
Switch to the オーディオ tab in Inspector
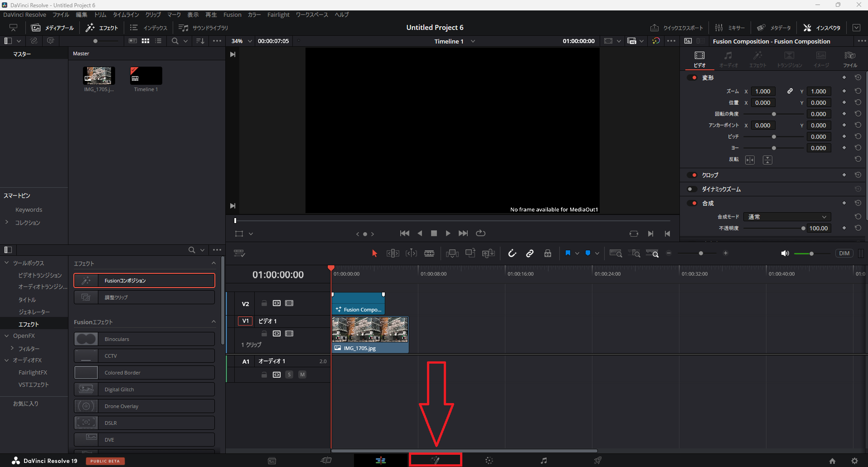[728, 58]
